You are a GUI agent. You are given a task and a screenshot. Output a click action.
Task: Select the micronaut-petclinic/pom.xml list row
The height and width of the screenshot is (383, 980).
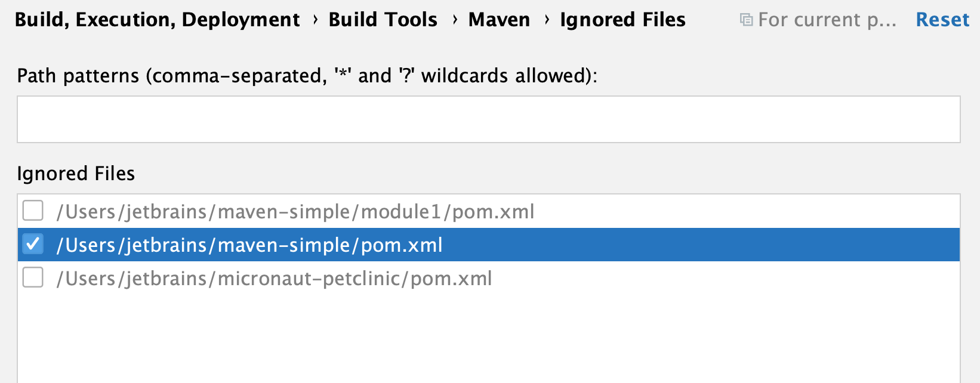click(274, 277)
